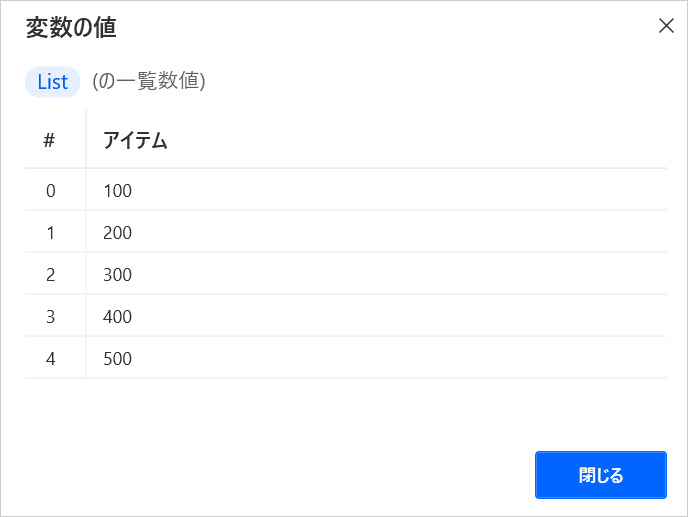Image resolution: width=688 pixels, height=517 pixels.
Task: Select the item value 100
Action: click(117, 190)
